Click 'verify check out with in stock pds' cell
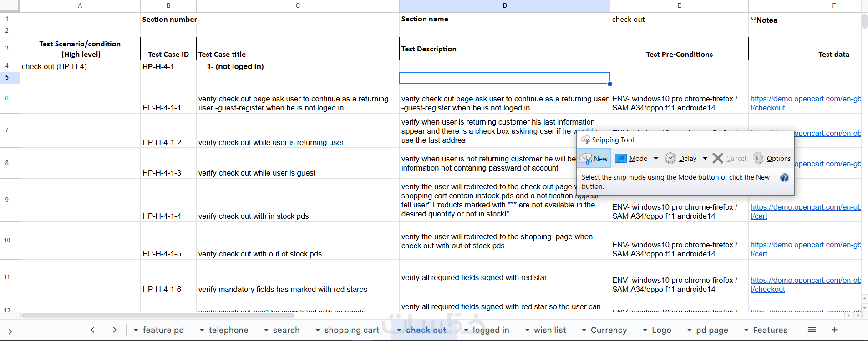The image size is (868, 341). pos(298,200)
